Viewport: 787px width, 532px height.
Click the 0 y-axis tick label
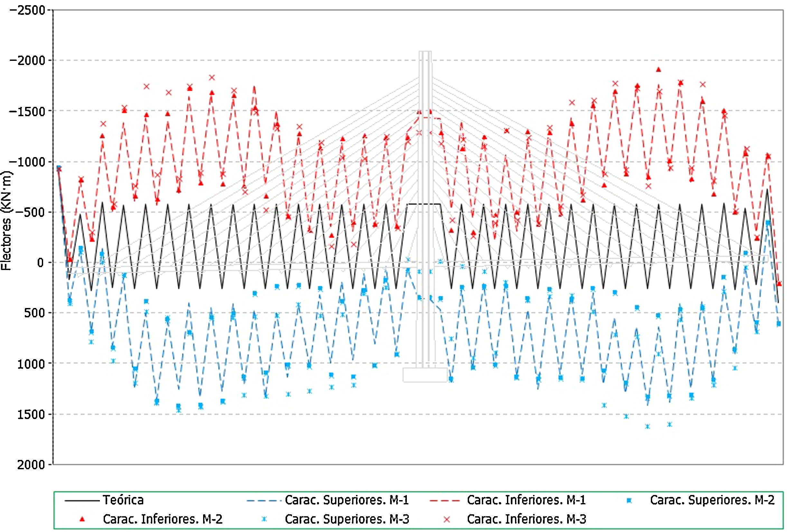(40, 262)
